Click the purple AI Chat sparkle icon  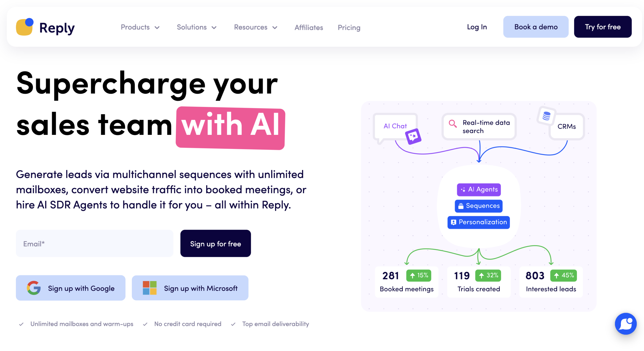[x=413, y=136]
